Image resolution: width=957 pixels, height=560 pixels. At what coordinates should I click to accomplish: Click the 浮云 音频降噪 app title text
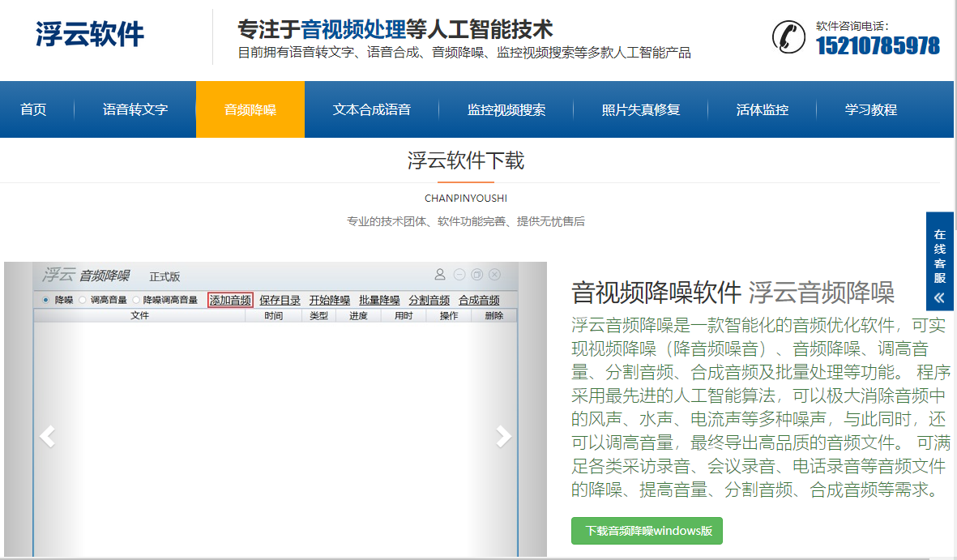pyautogui.click(x=86, y=275)
